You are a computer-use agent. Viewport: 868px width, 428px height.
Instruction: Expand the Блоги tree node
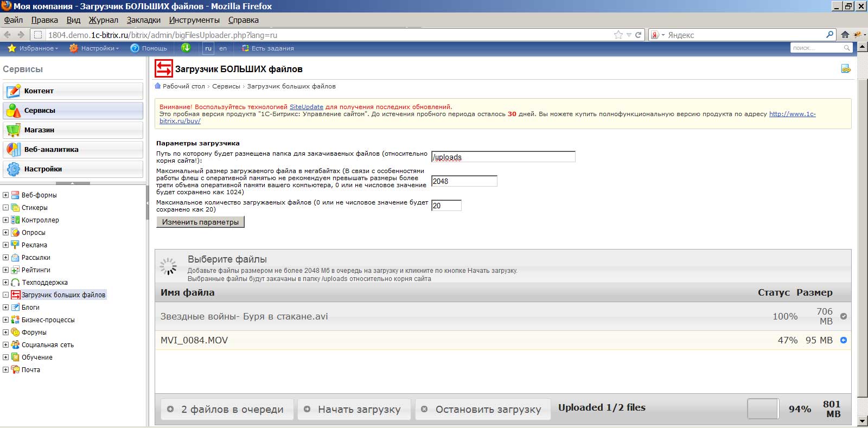point(5,308)
